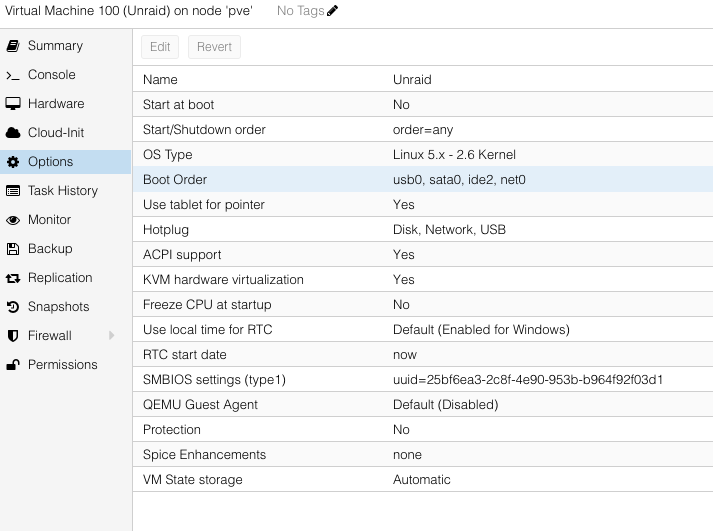Click the Console terminal prompt icon
The height and width of the screenshot is (531, 713).
pos(13,75)
